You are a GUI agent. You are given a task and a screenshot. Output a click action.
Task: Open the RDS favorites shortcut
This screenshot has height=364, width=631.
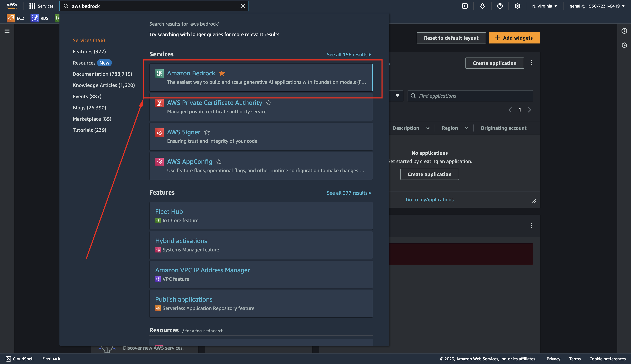pyautogui.click(x=39, y=18)
